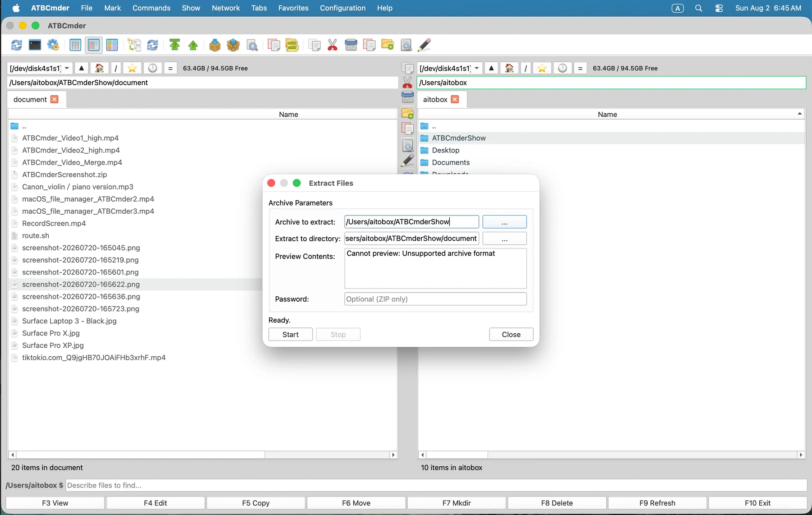
Task: Open the Mark menu
Action: tap(112, 8)
